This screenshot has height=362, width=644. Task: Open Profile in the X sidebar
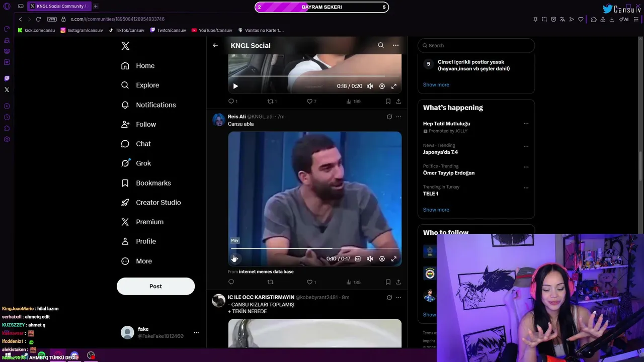coord(138,241)
